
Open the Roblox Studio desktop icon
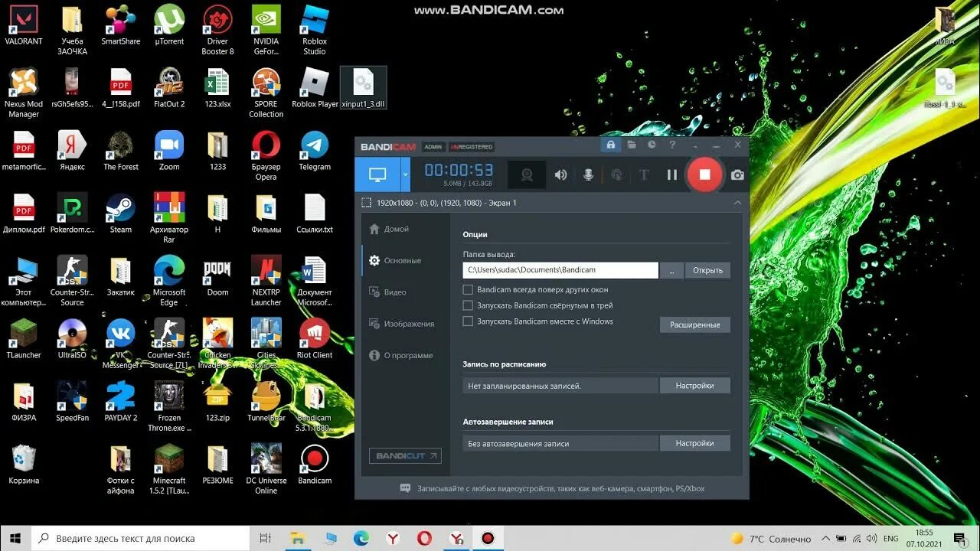[315, 31]
